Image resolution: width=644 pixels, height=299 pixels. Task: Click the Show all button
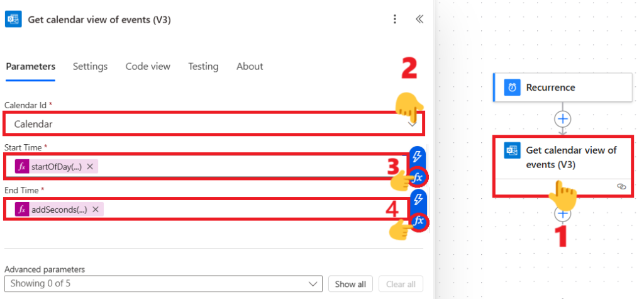click(351, 284)
